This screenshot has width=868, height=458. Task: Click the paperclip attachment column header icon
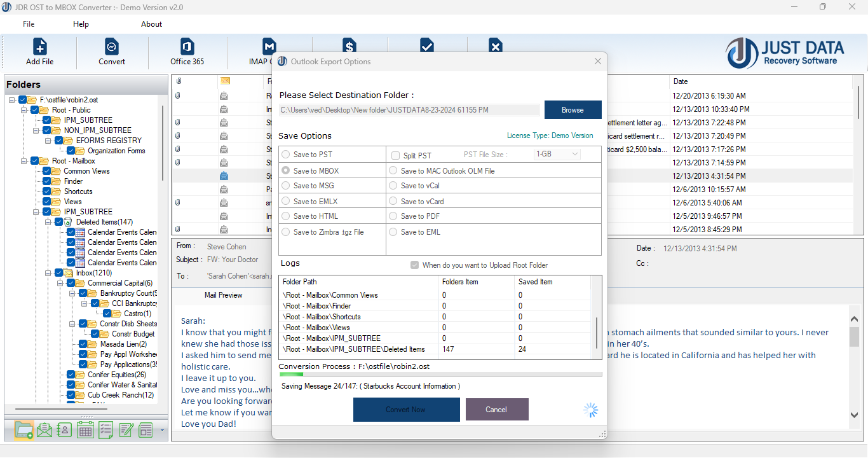179,81
